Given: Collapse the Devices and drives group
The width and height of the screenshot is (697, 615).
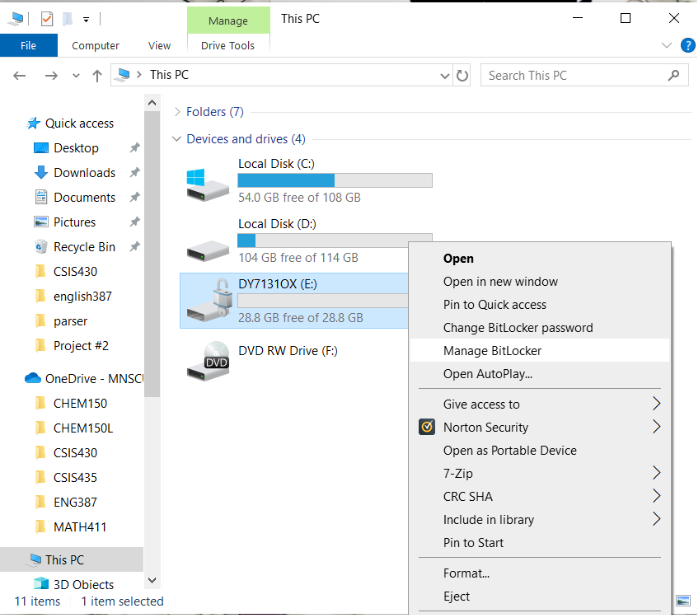Looking at the screenshot, I should (x=176, y=139).
